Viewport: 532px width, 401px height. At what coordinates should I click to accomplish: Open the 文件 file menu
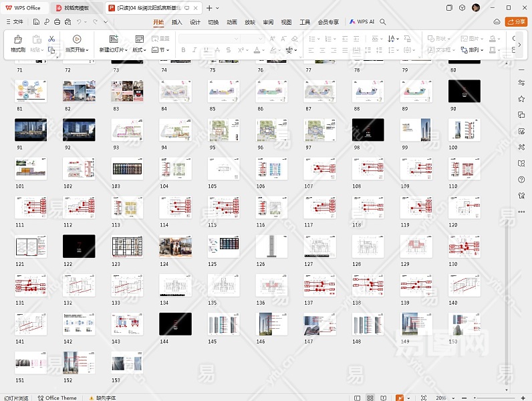point(14,22)
